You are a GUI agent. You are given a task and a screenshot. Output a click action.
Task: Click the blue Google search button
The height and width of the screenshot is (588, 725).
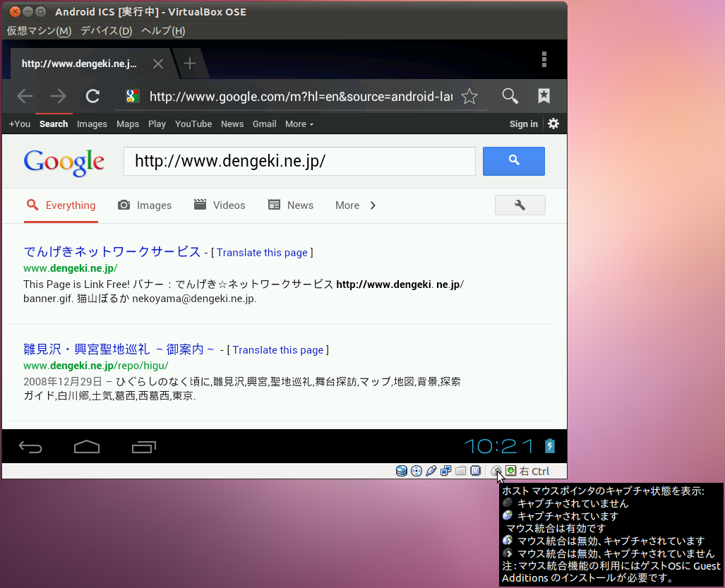click(x=513, y=161)
